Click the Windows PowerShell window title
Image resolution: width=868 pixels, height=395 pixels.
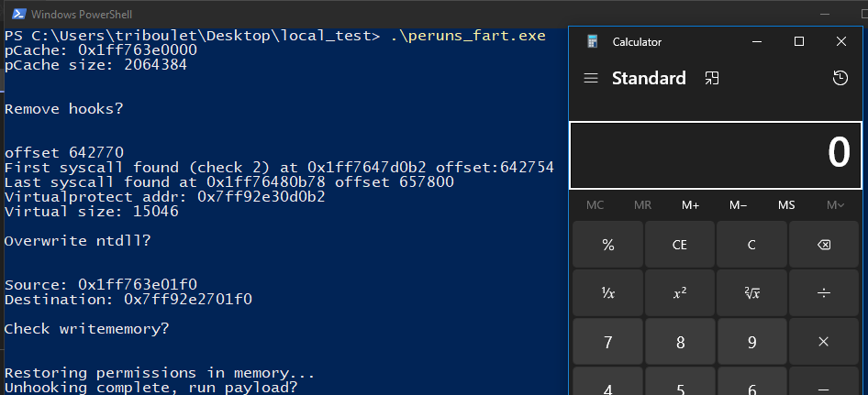[82, 15]
